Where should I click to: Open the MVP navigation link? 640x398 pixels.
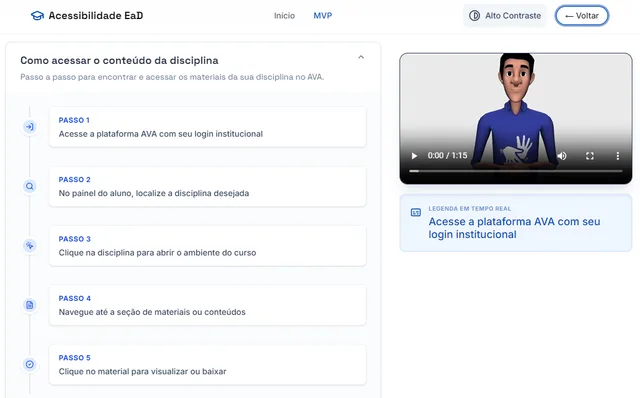point(323,16)
